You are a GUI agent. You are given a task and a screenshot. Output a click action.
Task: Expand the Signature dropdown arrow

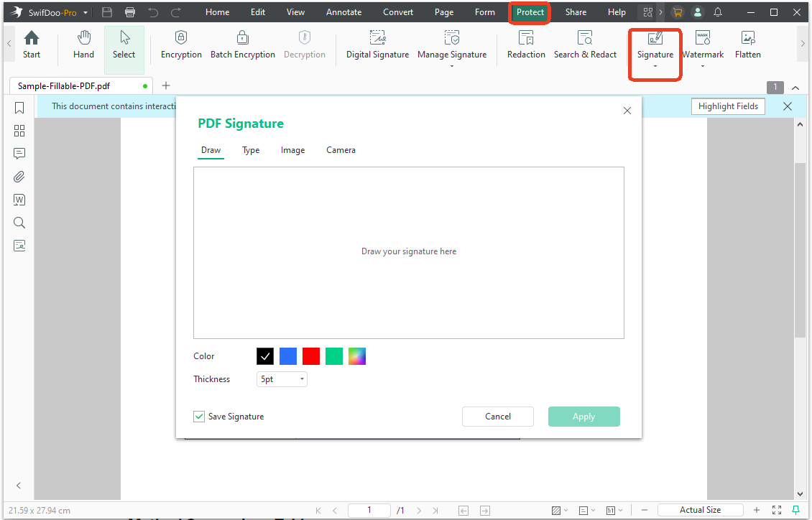click(655, 66)
